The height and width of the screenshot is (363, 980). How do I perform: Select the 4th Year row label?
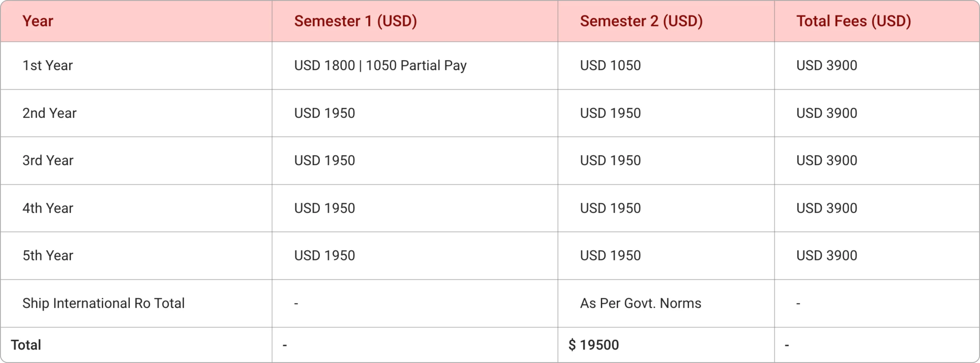point(48,208)
